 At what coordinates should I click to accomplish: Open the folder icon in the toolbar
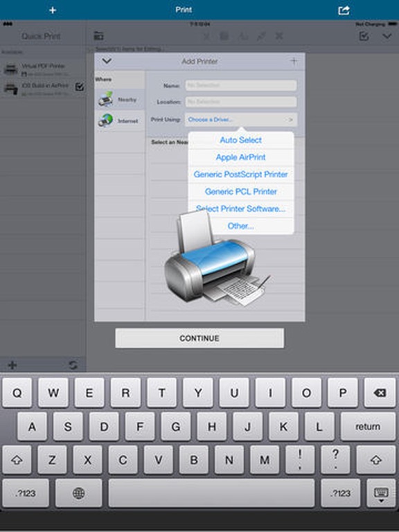point(99,35)
